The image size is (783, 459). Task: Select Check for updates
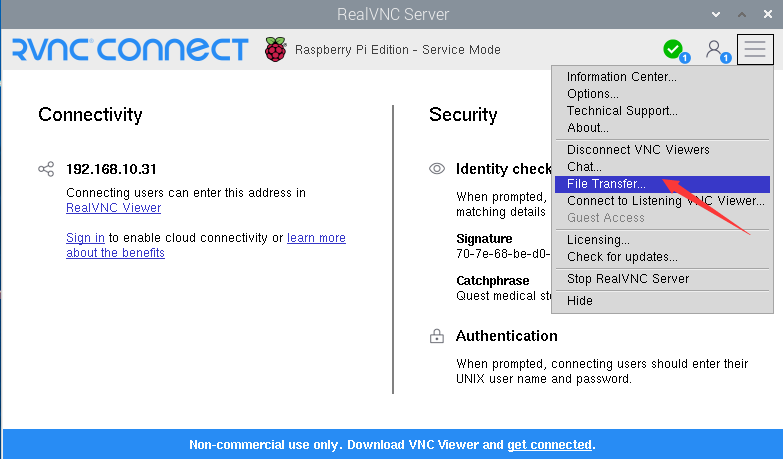point(662,257)
